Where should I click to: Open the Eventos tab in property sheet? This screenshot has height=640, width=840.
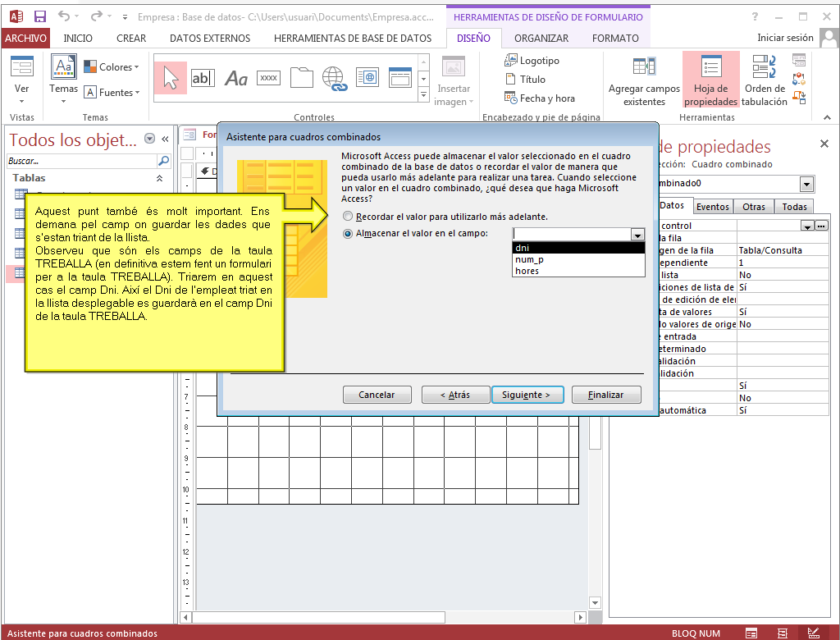(x=713, y=207)
